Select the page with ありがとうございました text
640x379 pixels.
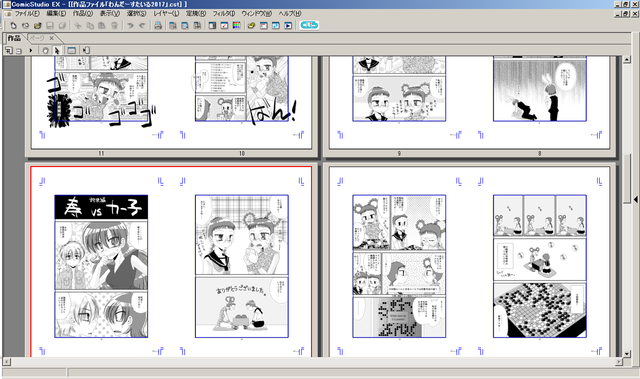pos(242,262)
